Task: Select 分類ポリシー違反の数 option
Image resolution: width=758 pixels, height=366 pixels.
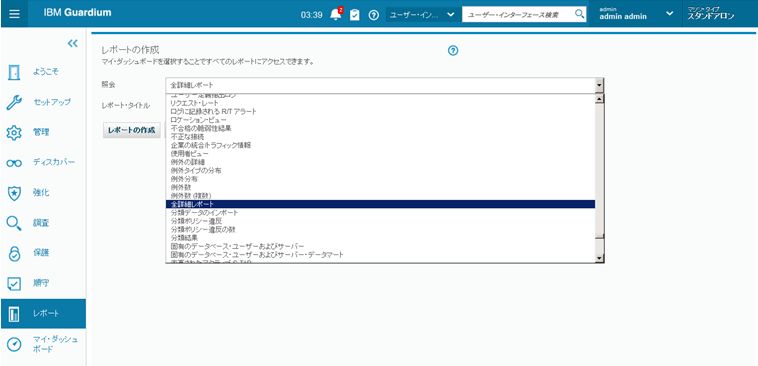Action: tap(380, 229)
